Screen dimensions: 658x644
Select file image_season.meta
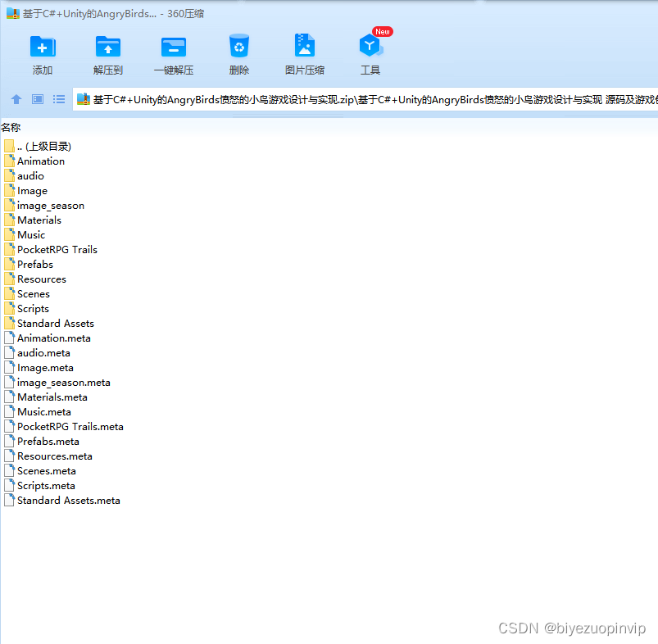57,383
